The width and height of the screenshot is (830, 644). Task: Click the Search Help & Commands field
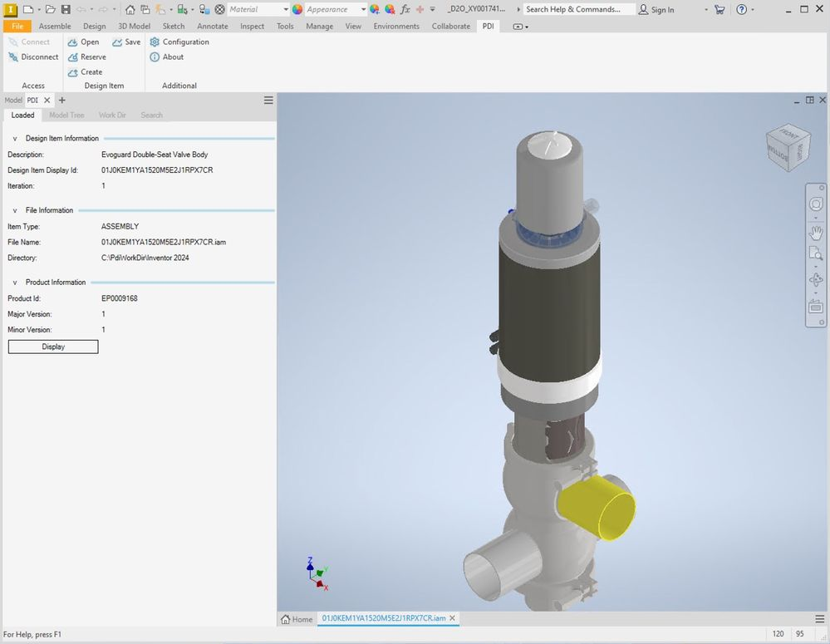click(x=580, y=9)
